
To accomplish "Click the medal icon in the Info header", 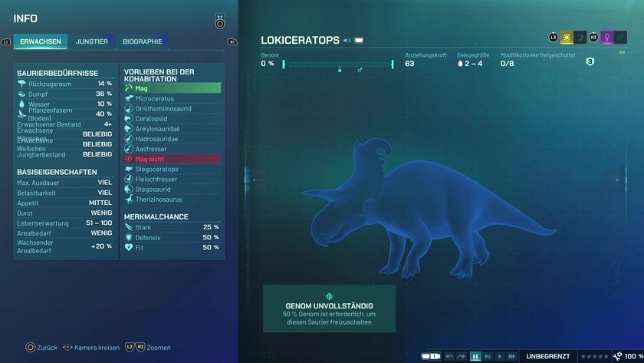I will [220, 21].
